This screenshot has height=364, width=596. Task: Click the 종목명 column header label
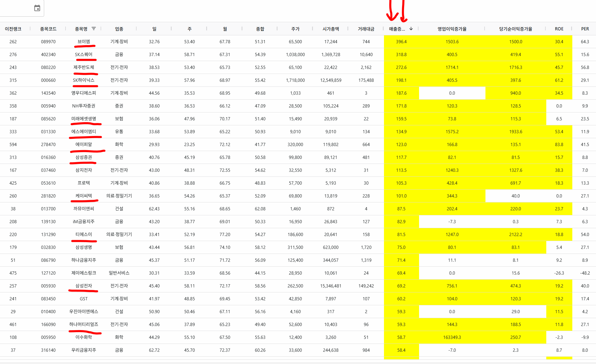coord(81,29)
